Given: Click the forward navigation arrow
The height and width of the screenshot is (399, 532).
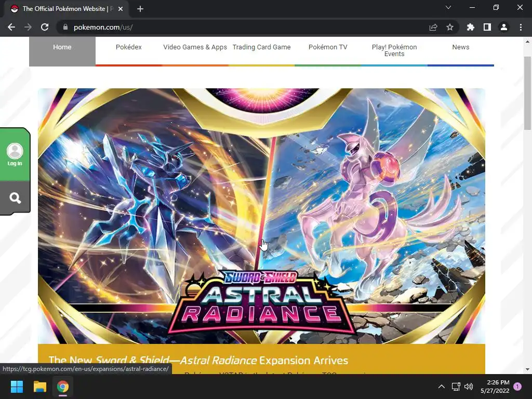Looking at the screenshot, I should point(28,27).
